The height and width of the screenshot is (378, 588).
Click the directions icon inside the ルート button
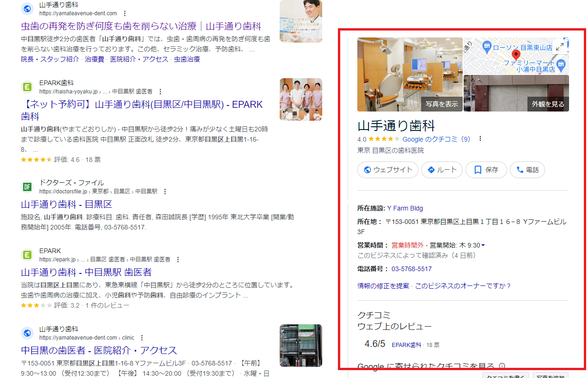click(x=431, y=170)
